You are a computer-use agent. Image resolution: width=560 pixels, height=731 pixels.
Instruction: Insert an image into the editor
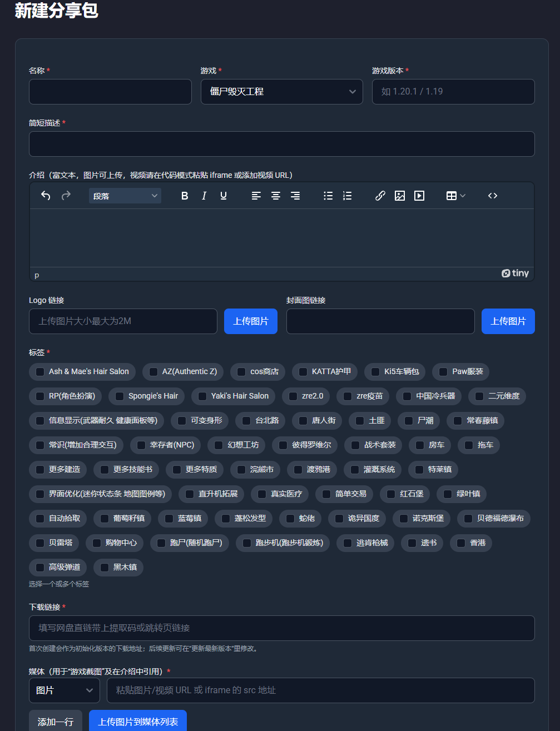[400, 196]
